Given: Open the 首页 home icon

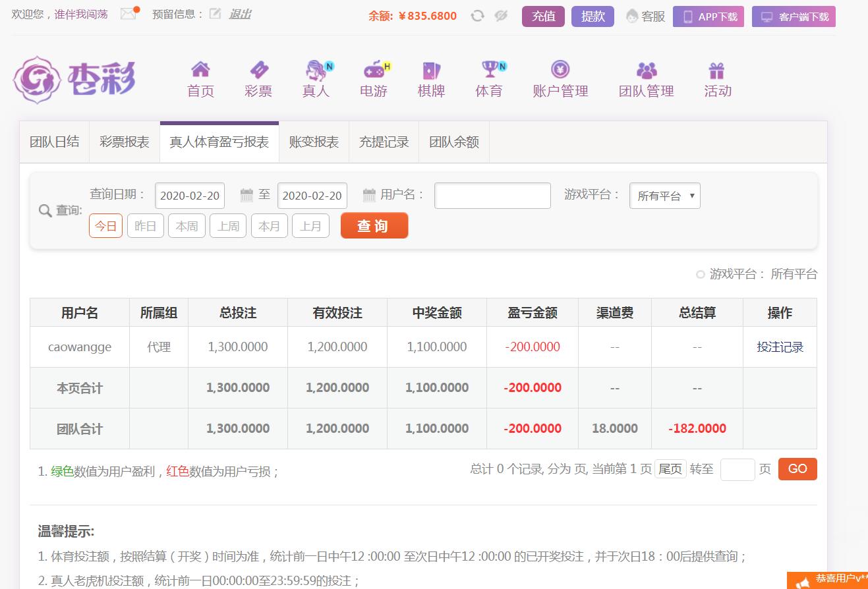Looking at the screenshot, I should pos(200,70).
